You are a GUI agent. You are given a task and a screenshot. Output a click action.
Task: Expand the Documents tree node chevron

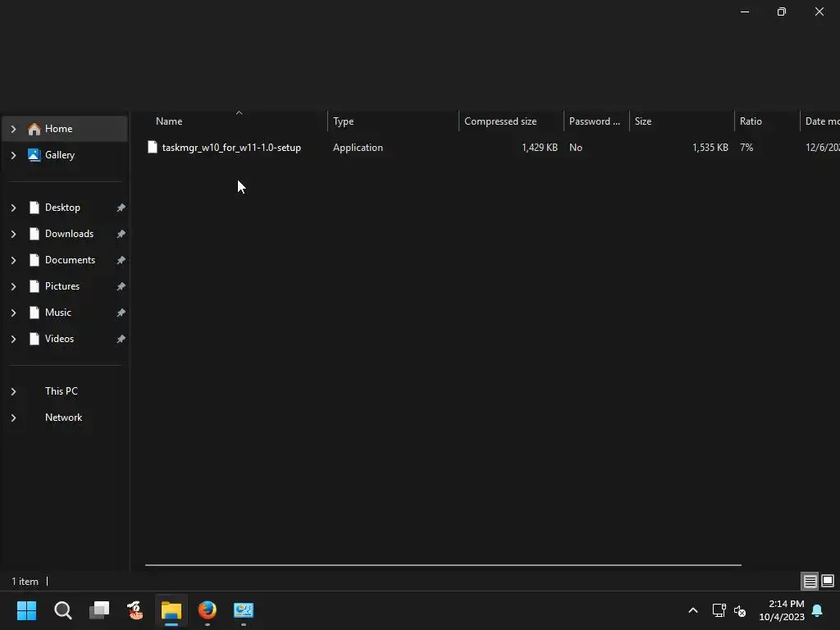pyautogui.click(x=13, y=260)
